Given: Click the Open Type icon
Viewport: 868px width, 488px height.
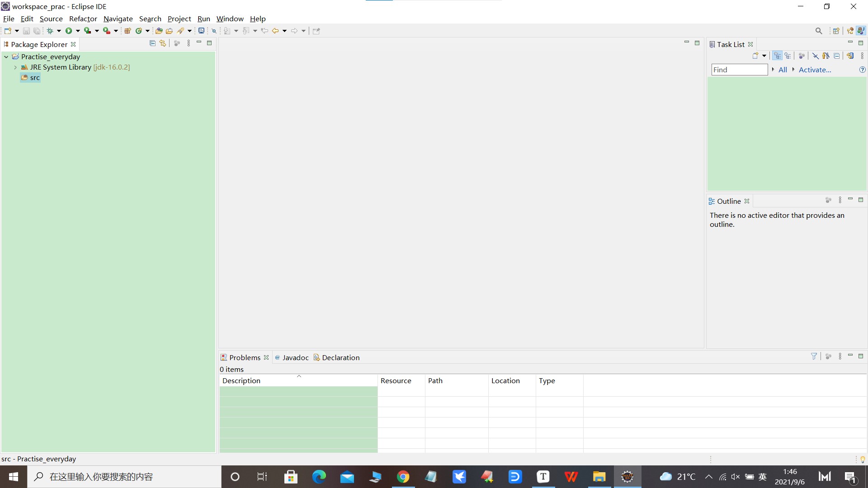Looking at the screenshot, I should click(x=159, y=31).
